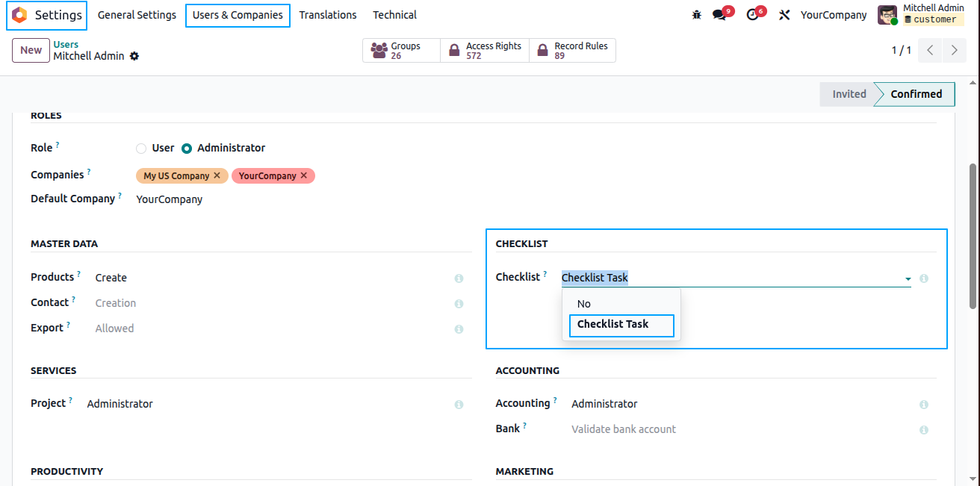The height and width of the screenshot is (486, 980).
Task: Click the gear icon beside Mitchell Admin
Action: tap(134, 56)
